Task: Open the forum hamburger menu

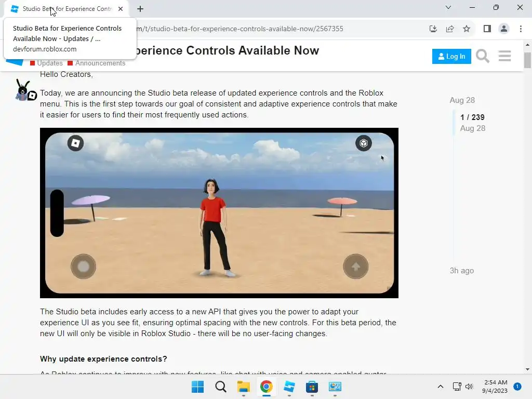Action: point(504,56)
